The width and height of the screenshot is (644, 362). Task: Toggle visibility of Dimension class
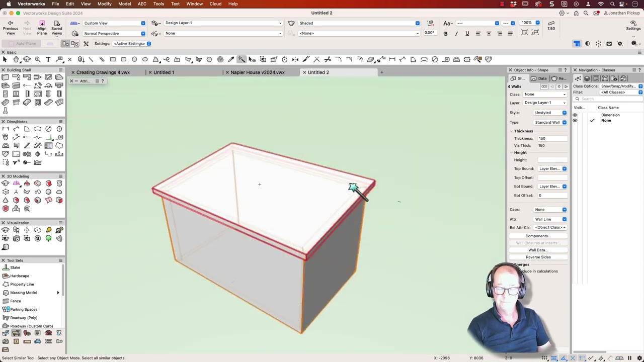(575, 115)
